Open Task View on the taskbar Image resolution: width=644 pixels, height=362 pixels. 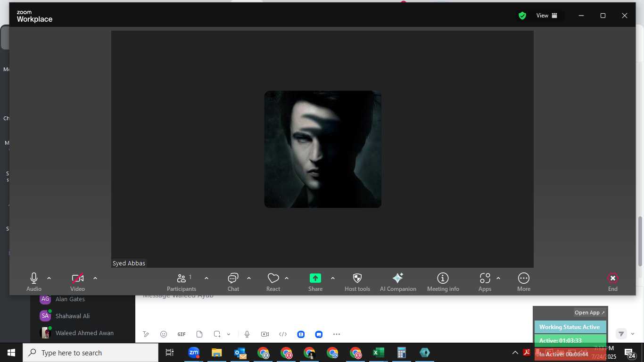tap(170, 353)
